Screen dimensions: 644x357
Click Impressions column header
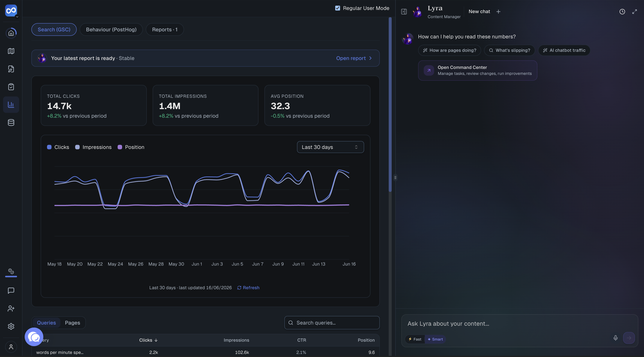tap(236, 340)
